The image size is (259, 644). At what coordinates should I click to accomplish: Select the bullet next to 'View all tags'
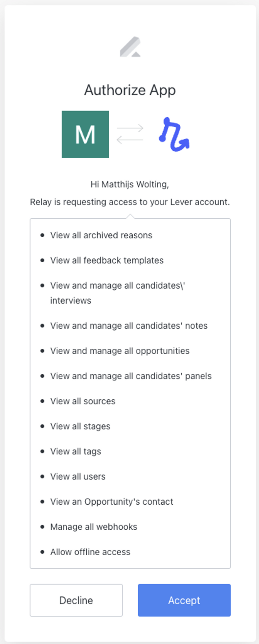tap(42, 451)
